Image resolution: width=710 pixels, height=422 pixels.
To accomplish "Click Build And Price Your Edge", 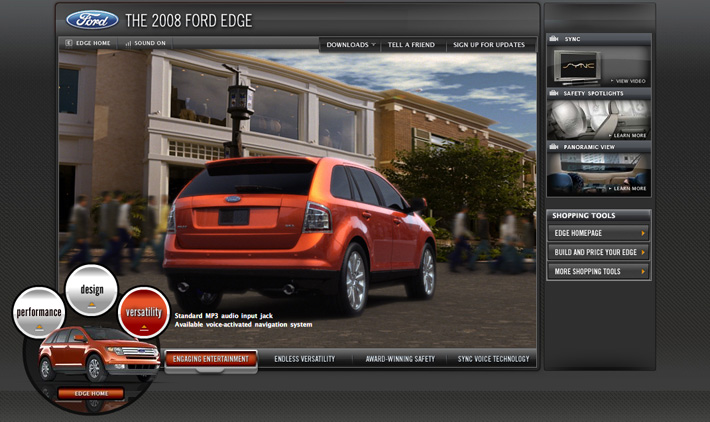I will [599, 252].
